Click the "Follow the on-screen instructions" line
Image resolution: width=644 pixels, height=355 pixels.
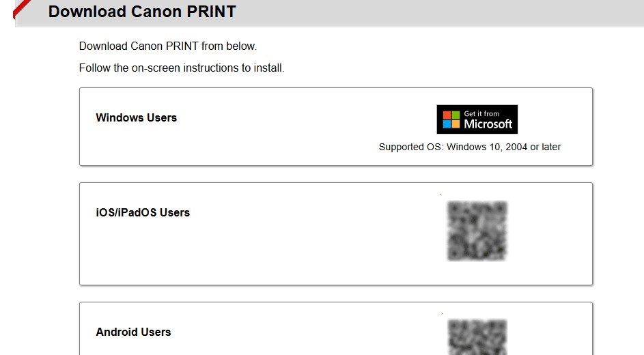(x=181, y=68)
